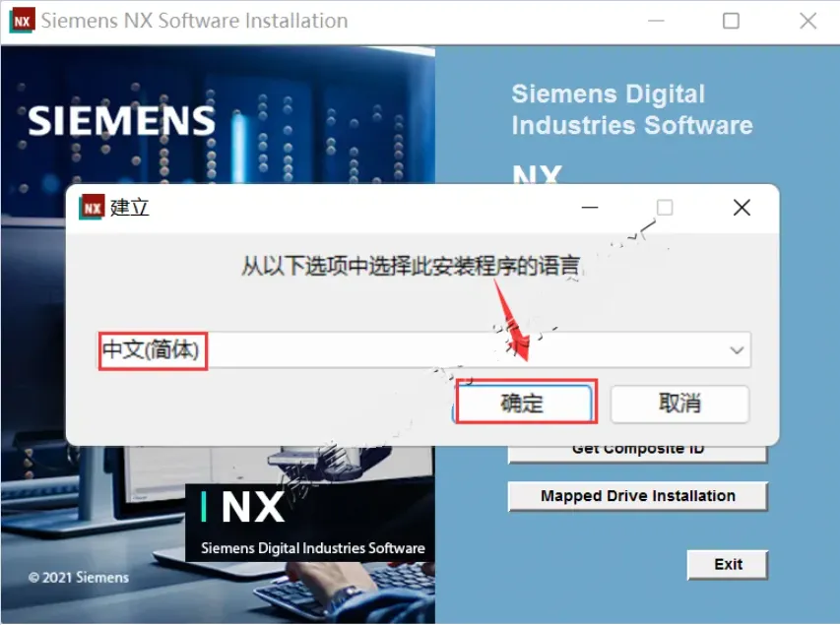Cancel with the 取消 button
The image size is (840, 625).
tap(679, 404)
